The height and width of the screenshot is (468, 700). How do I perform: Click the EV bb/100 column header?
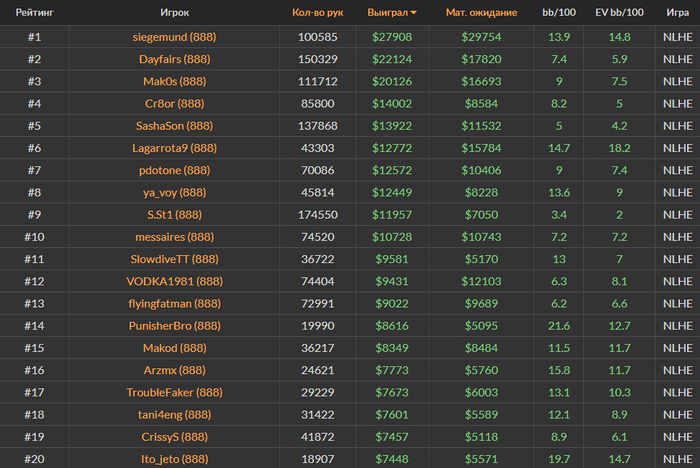[619, 13]
